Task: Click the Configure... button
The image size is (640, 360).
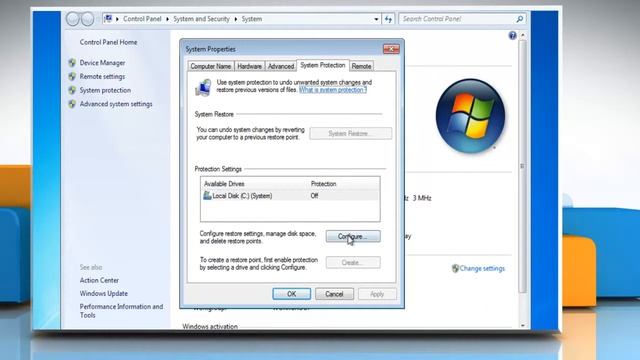Action: pos(353,236)
